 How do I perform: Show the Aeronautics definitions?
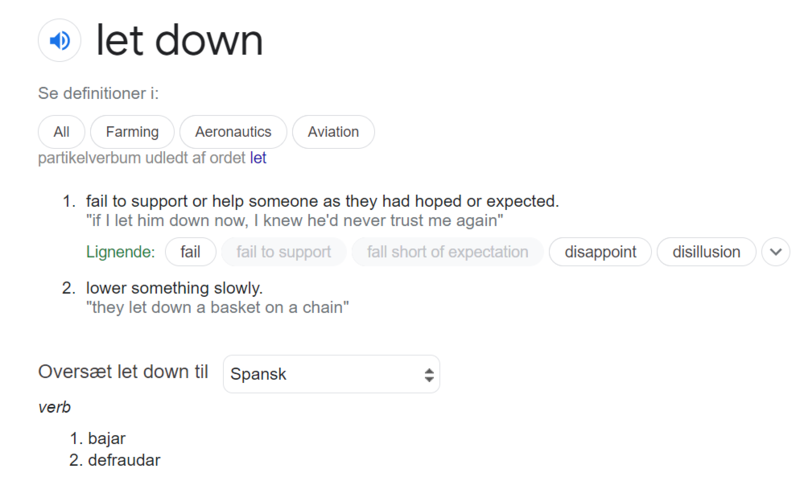233,132
